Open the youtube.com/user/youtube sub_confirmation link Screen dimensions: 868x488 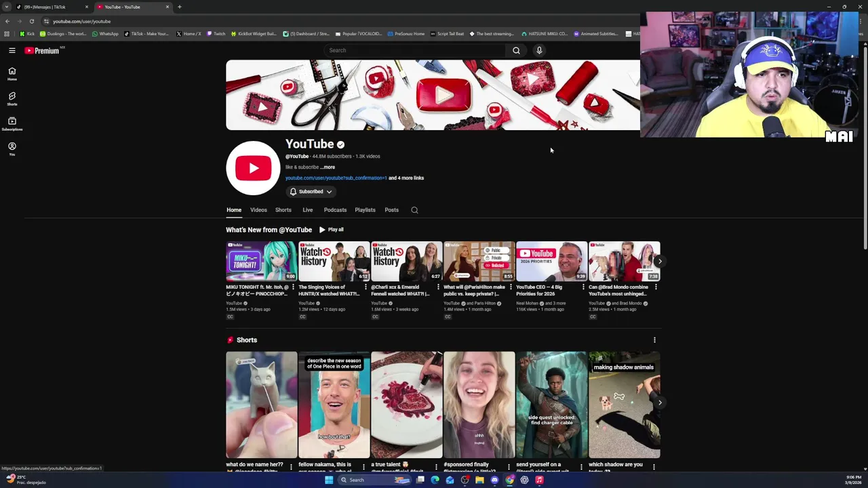pos(336,178)
